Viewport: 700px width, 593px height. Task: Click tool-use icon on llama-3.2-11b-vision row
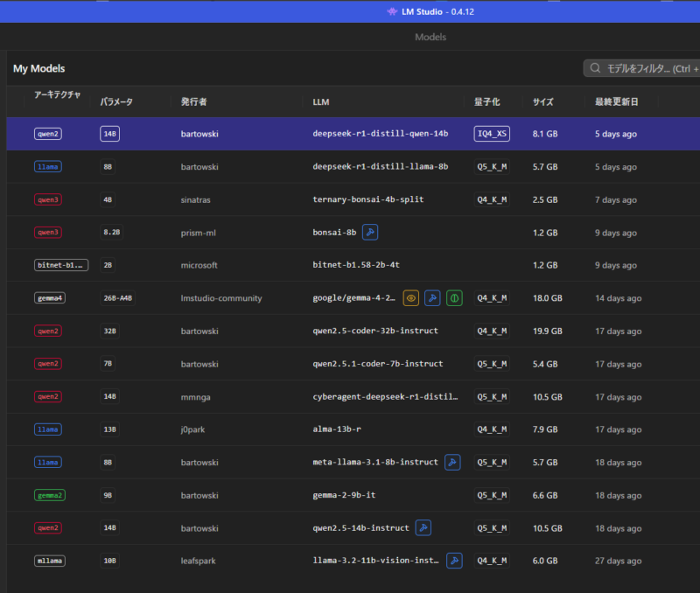point(454,561)
